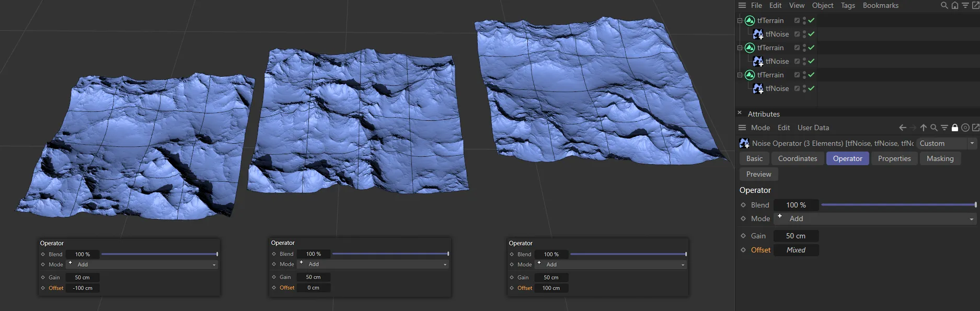Disable the first tfTerrain green checkmark
Viewport: 980px width, 311px height.
pos(811,20)
